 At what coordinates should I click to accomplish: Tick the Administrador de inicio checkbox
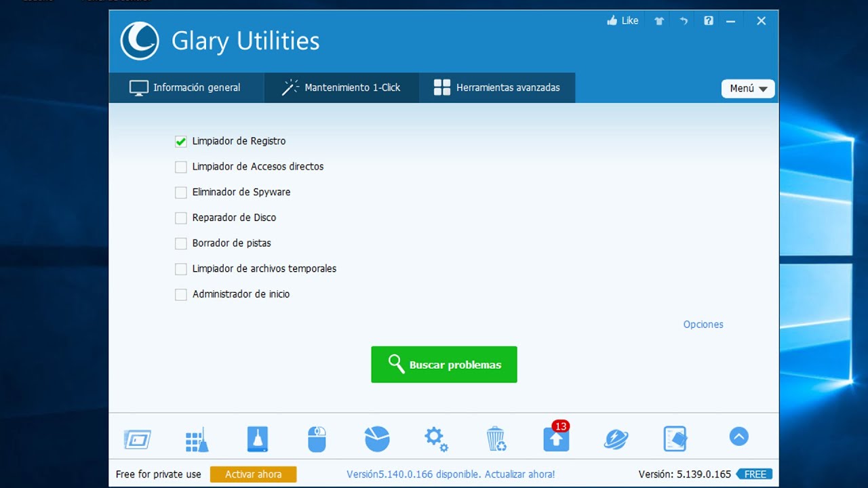[181, 294]
